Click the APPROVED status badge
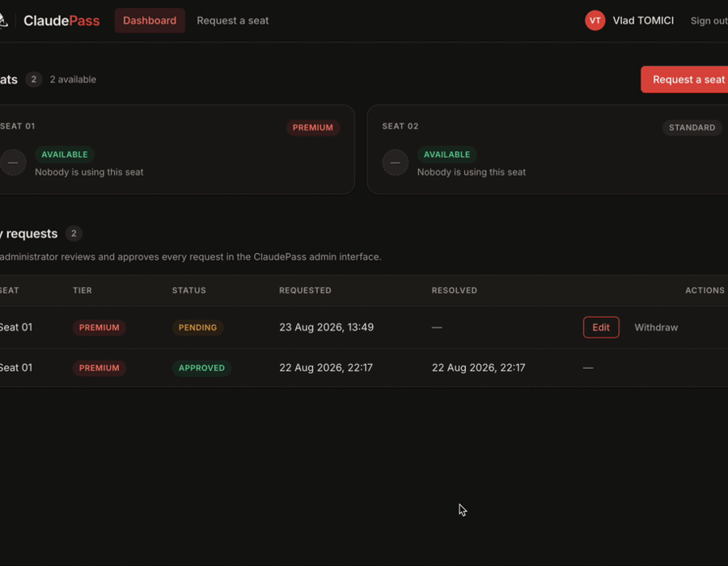The height and width of the screenshot is (566, 728). [201, 368]
